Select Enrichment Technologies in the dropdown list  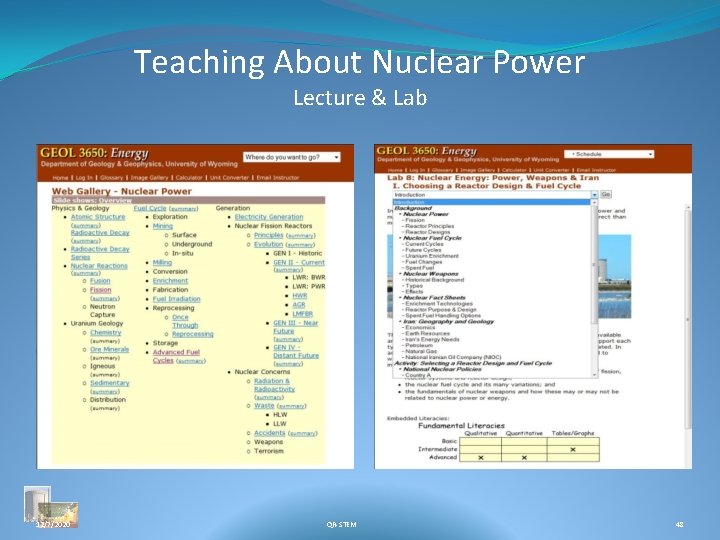439,304
